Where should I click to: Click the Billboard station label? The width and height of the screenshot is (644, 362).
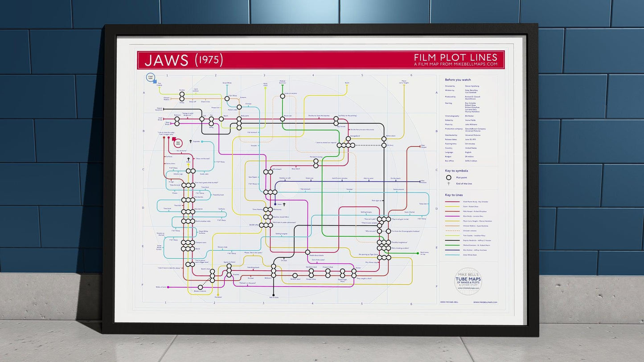[267, 278]
